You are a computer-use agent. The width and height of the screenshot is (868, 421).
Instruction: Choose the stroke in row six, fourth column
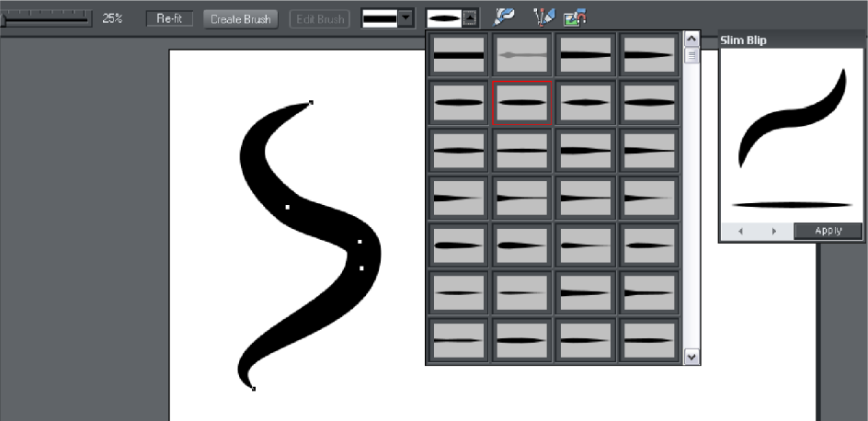(649, 292)
